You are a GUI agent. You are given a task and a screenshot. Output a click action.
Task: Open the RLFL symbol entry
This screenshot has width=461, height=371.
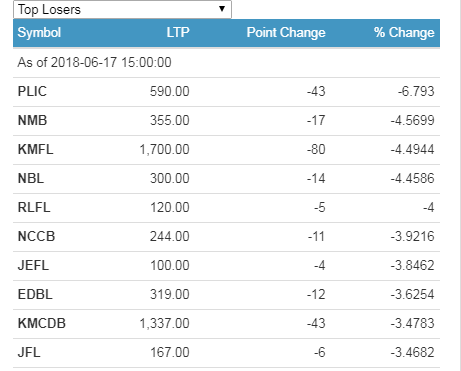coord(34,207)
